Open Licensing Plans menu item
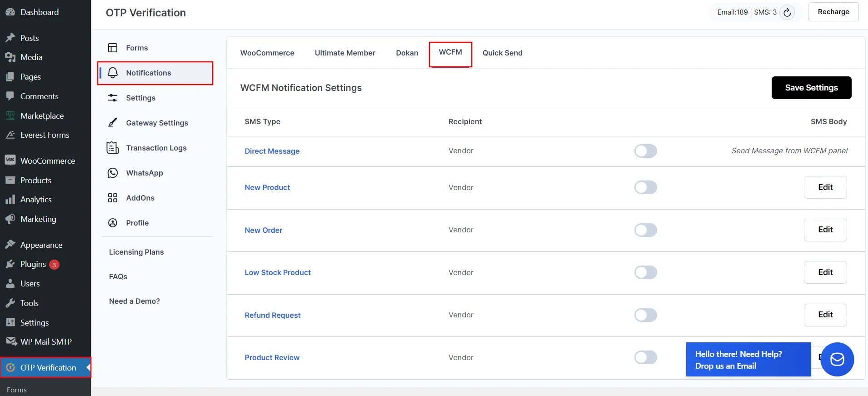The image size is (868, 396). 136,252
